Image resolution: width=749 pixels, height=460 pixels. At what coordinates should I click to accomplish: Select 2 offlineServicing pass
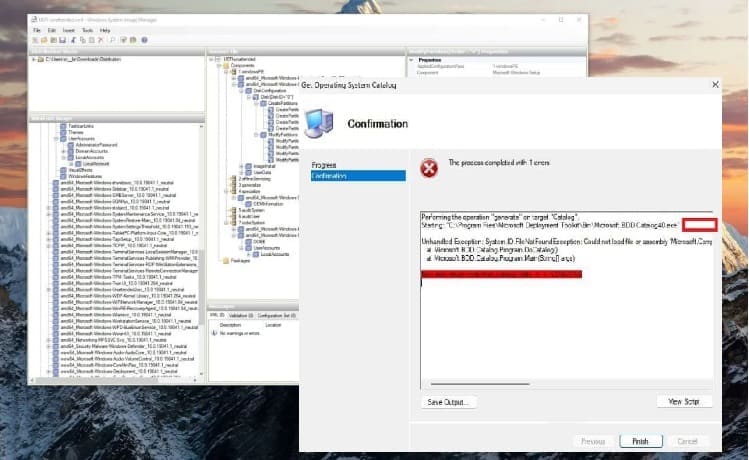point(254,179)
